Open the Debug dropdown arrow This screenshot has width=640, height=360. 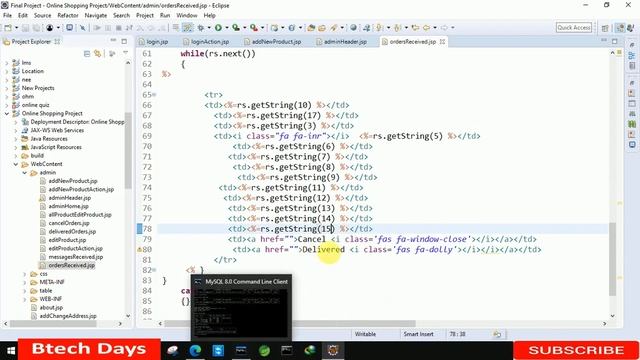point(209,28)
